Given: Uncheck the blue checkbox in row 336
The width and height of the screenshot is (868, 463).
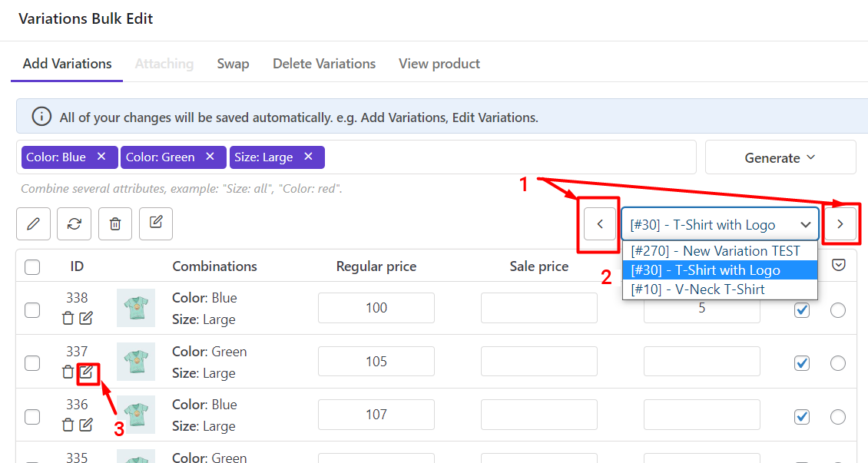Looking at the screenshot, I should (802, 416).
